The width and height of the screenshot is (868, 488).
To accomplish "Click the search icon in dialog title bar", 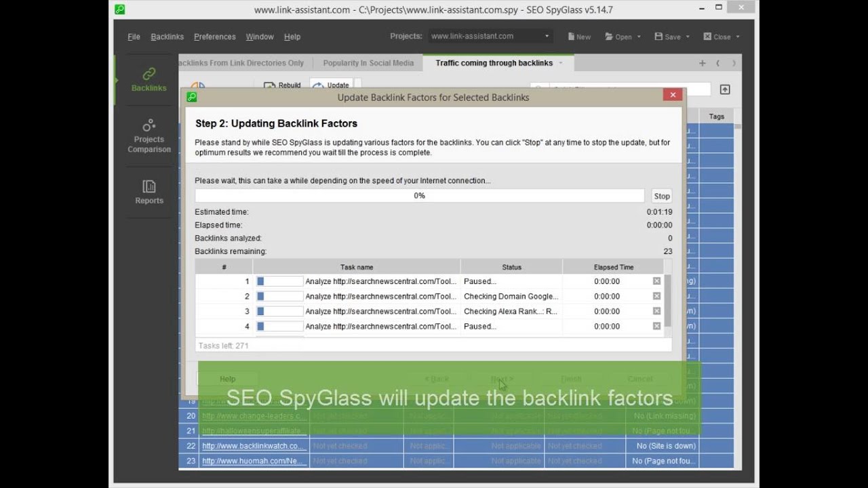I will point(192,97).
